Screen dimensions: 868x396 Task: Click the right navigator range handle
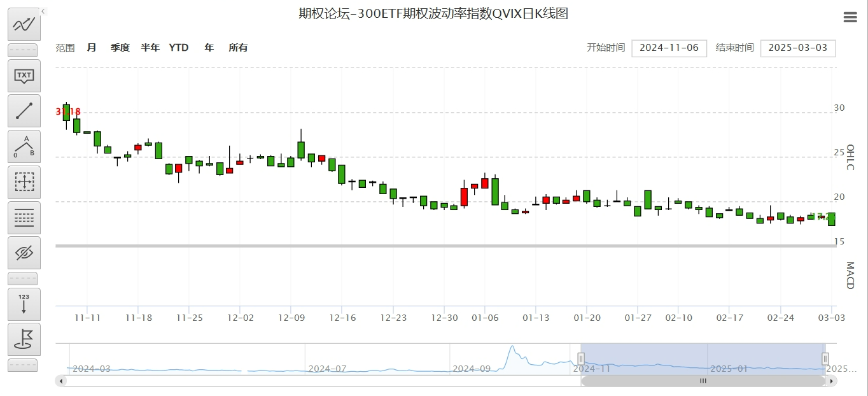[825, 359]
